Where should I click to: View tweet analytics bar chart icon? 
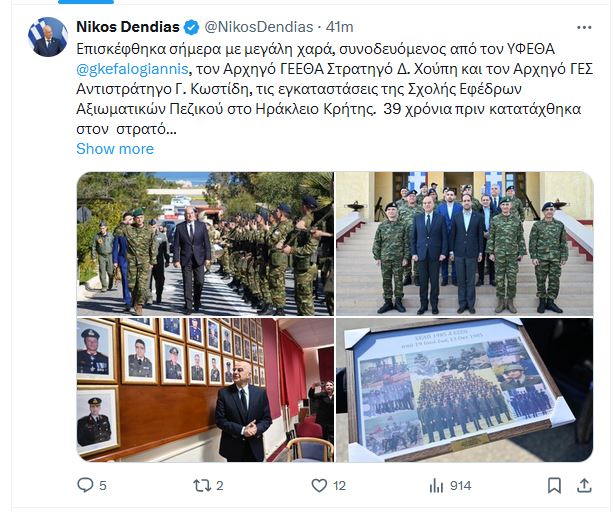[437, 486]
